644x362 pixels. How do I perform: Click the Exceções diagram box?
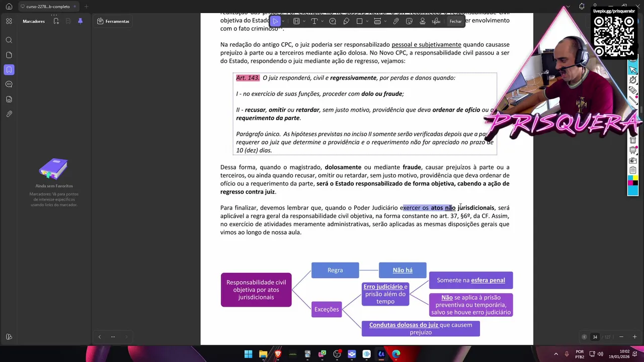click(x=327, y=309)
